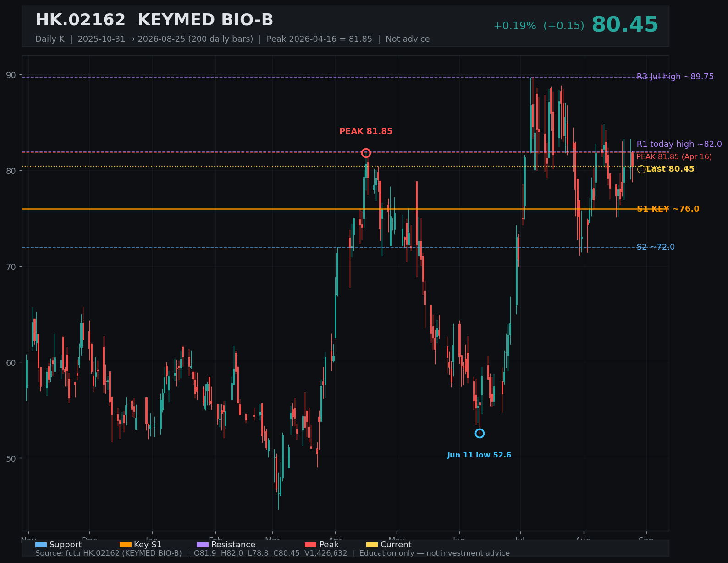
Task: Click the large 80.45 price in header
Action: (x=625, y=25)
